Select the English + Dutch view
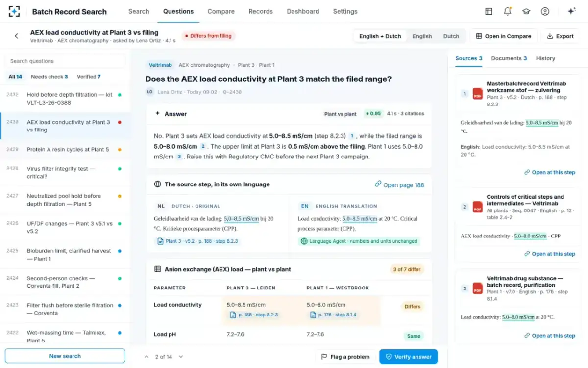 click(380, 36)
